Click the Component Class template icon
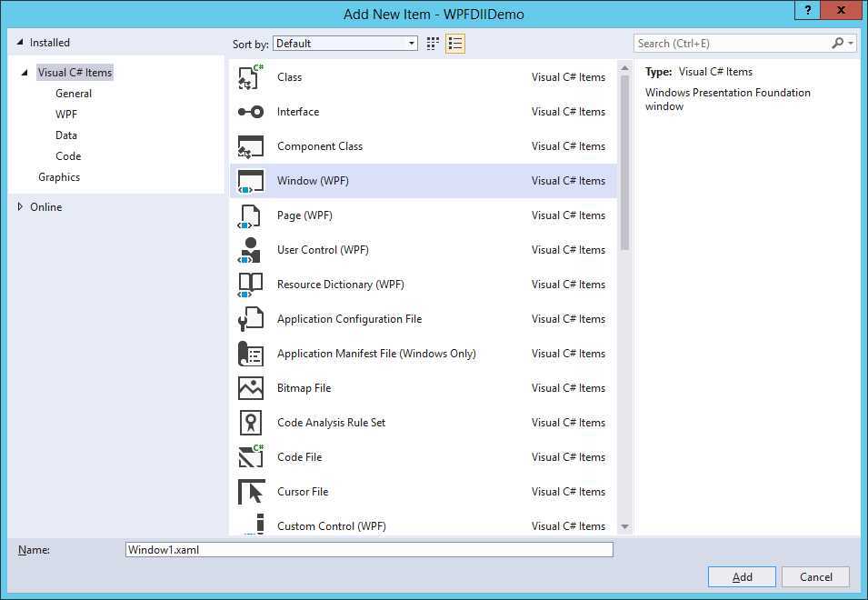This screenshot has height=600, width=868. [251, 146]
